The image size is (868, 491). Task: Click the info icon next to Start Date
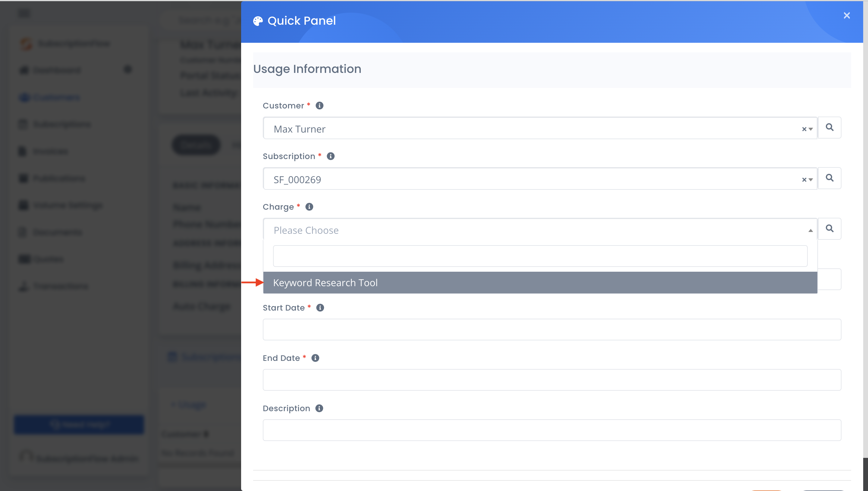coord(319,308)
